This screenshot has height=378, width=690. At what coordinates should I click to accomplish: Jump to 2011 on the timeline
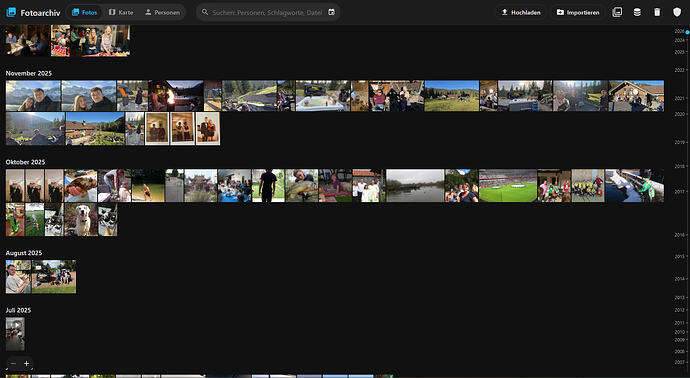[x=679, y=323]
